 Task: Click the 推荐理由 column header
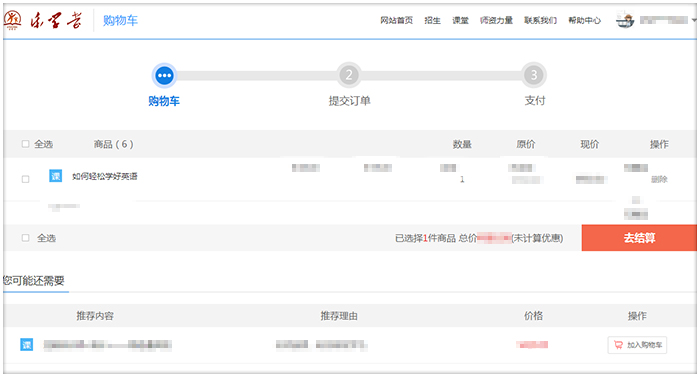click(x=339, y=316)
